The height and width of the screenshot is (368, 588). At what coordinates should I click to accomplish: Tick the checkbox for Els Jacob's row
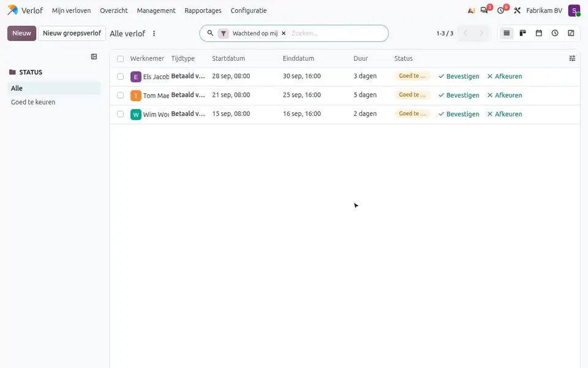(x=120, y=76)
